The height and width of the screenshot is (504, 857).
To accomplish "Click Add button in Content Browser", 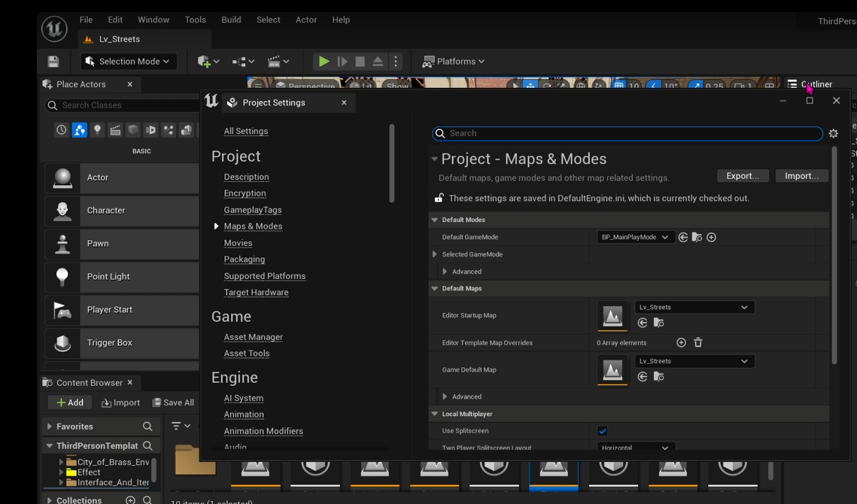I will [70, 403].
